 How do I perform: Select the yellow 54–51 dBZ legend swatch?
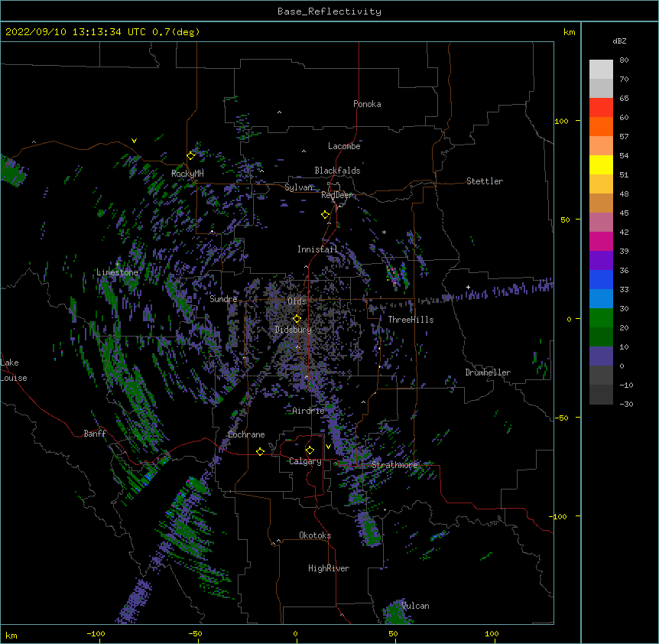(x=601, y=165)
